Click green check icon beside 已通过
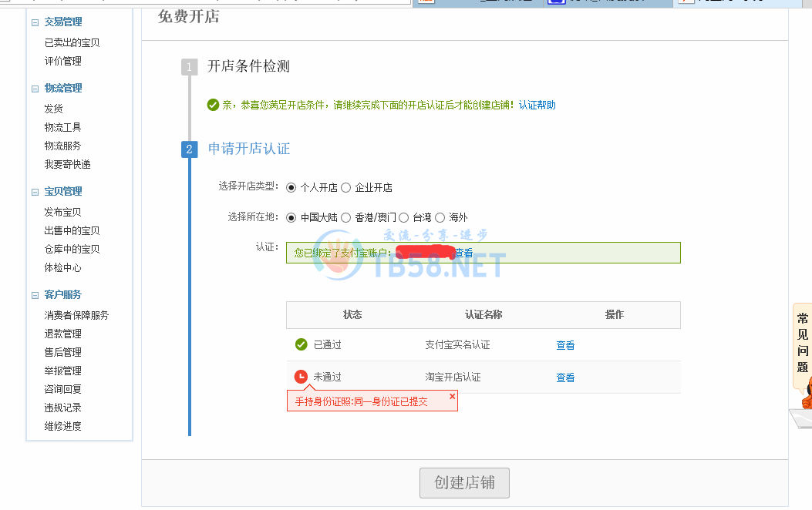Screen dimensions: 812x510 [301, 344]
